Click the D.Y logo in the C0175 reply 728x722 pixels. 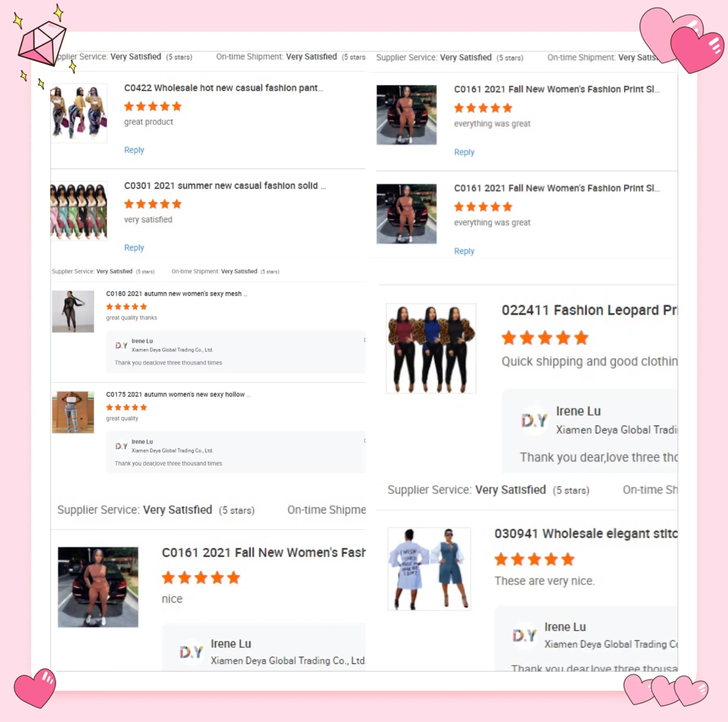click(x=121, y=446)
